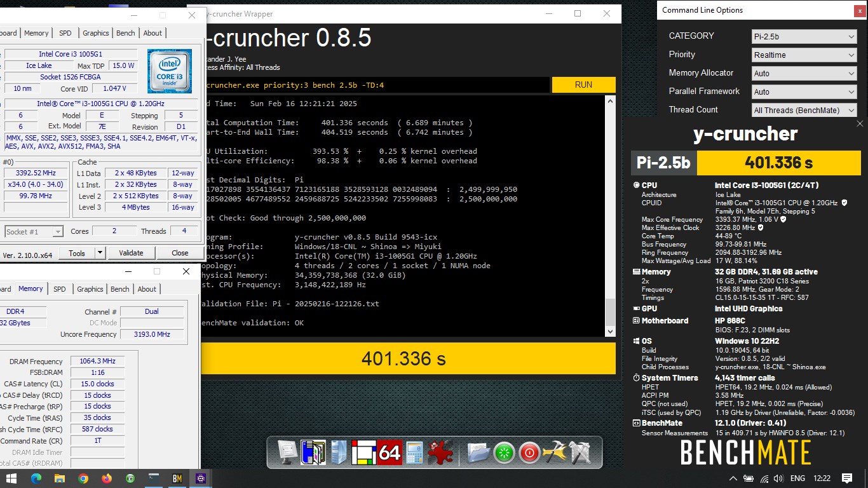Switch to the purple CPU-Z taskbar icon
868x488 pixels.
tap(201, 478)
